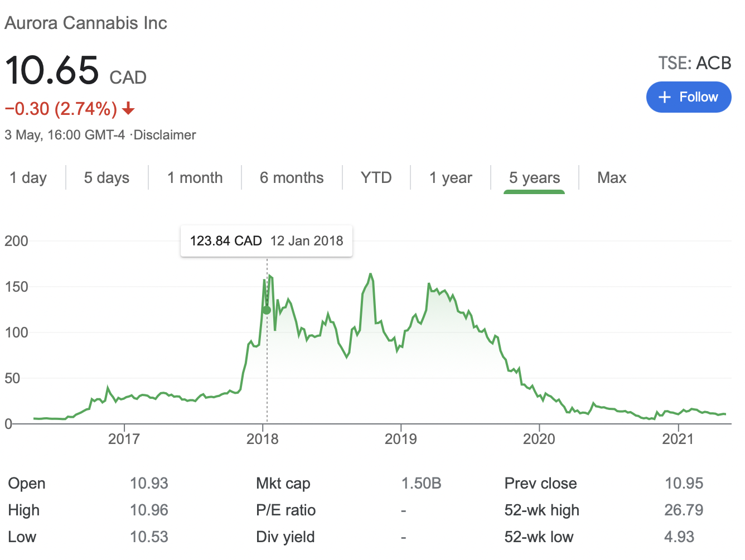Click the 12 Jan 2018 tooltip date
This screenshot has width=745, height=560.
pyautogui.click(x=307, y=241)
